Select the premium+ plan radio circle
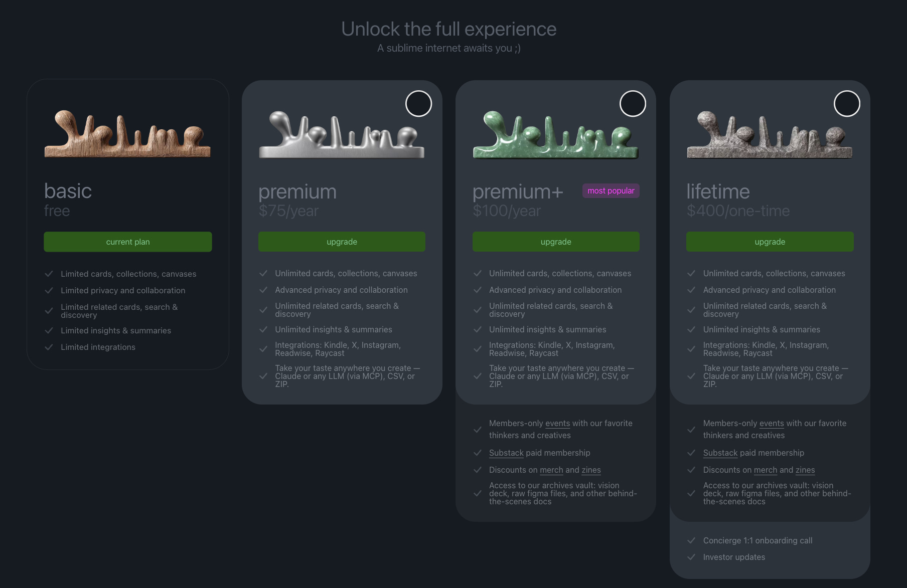 click(x=633, y=104)
